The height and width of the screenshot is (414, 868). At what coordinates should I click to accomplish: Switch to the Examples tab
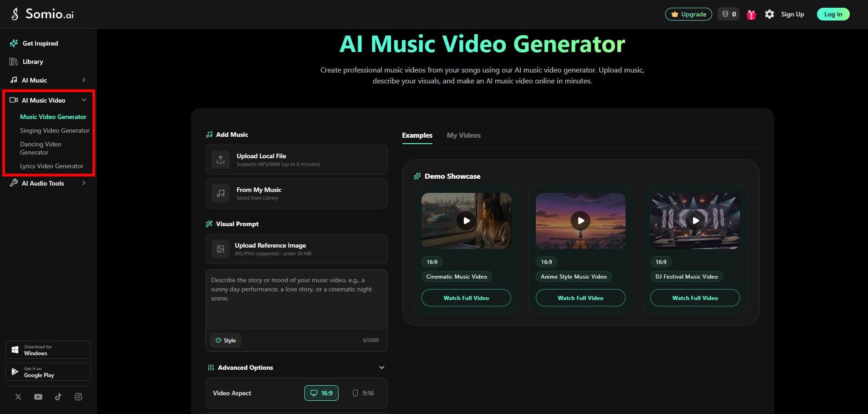(417, 135)
